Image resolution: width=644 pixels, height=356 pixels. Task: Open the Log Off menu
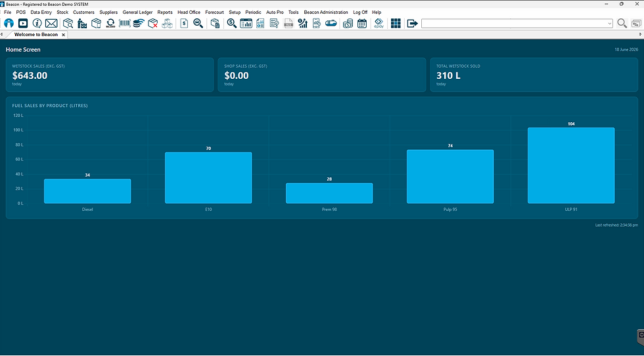[x=360, y=12]
